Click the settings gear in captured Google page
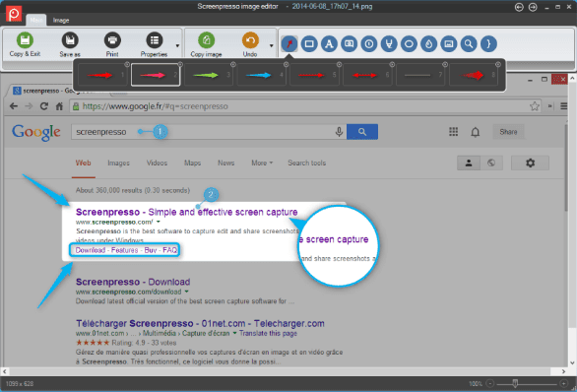The image size is (577, 392). click(530, 163)
